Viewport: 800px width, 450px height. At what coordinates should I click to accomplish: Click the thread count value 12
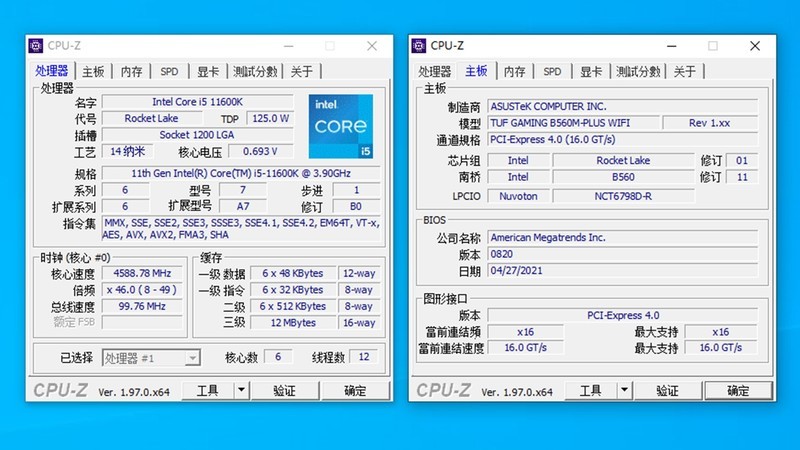(x=364, y=357)
